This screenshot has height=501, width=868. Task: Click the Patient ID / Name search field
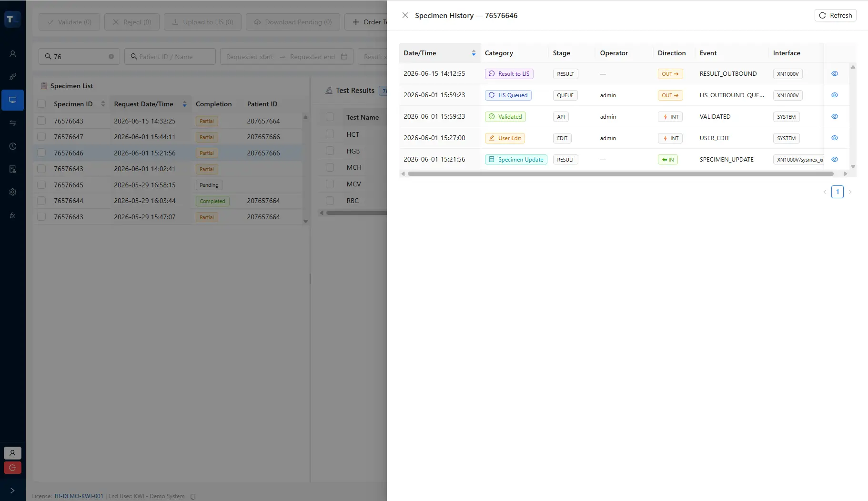pos(170,56)
